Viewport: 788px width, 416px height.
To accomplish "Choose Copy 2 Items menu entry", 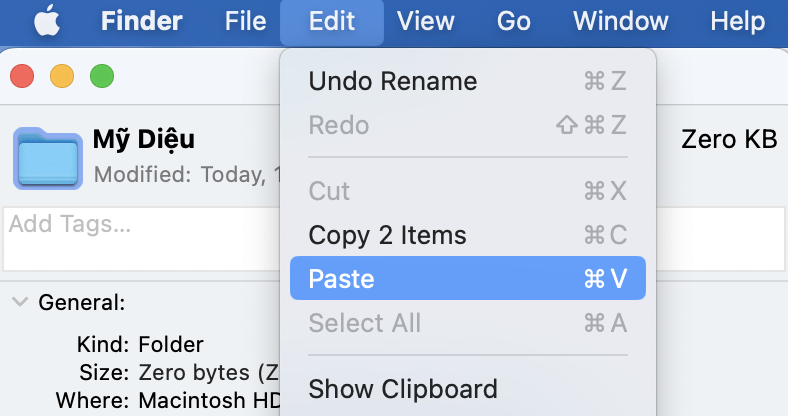I will [388, 235].
